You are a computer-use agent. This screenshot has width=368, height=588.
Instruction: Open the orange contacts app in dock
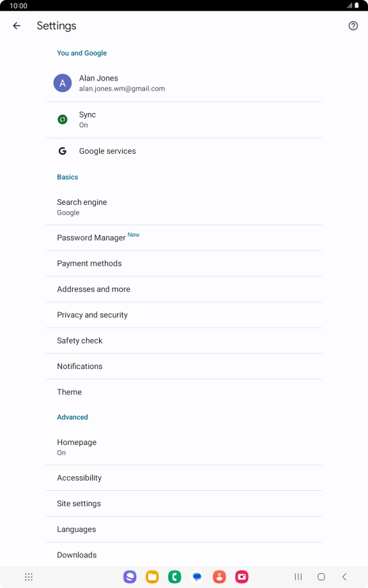click(219, 577)
